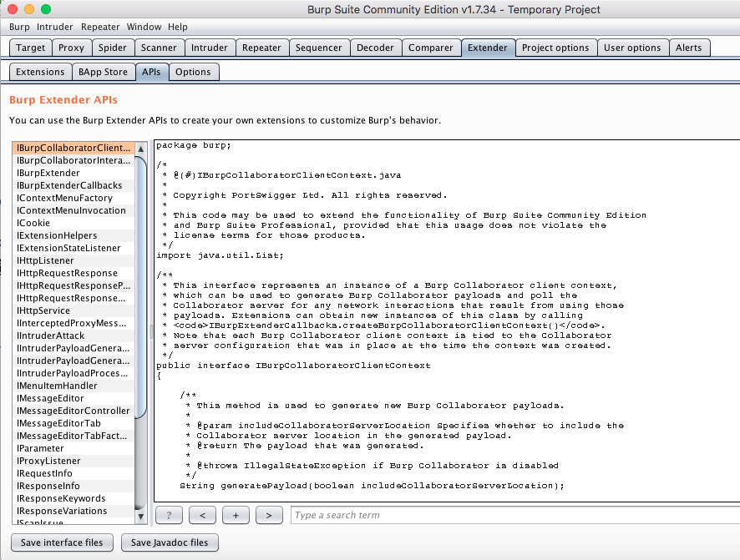Open the Proxy tab
This screenshot has height=560, width=740.
coord(71,48)
